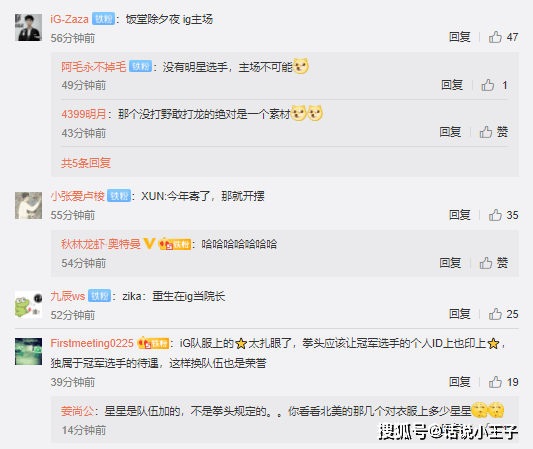This screenshot has width=533, height=449.
Task: Reply to 阿毛永不掉毛's comment
Action: tap(452, 85)
